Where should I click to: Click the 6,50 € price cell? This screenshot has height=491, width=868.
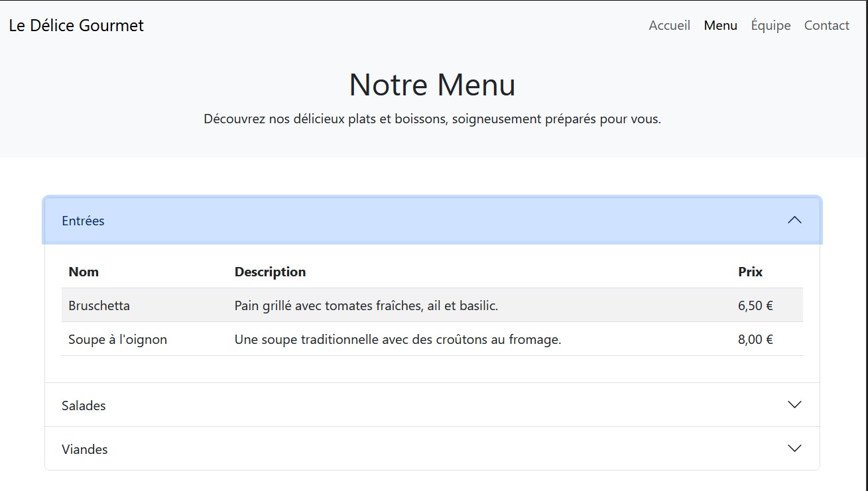point(755,305)
